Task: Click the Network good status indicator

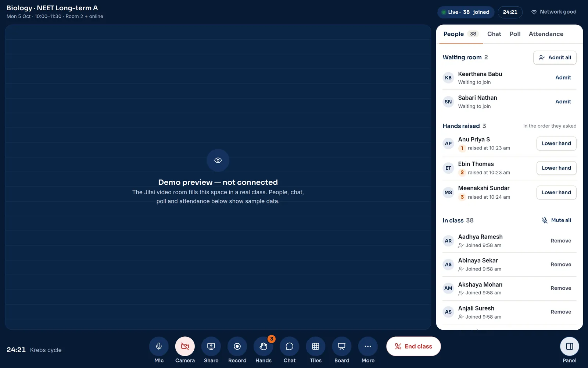Action: tap(553, 12)
